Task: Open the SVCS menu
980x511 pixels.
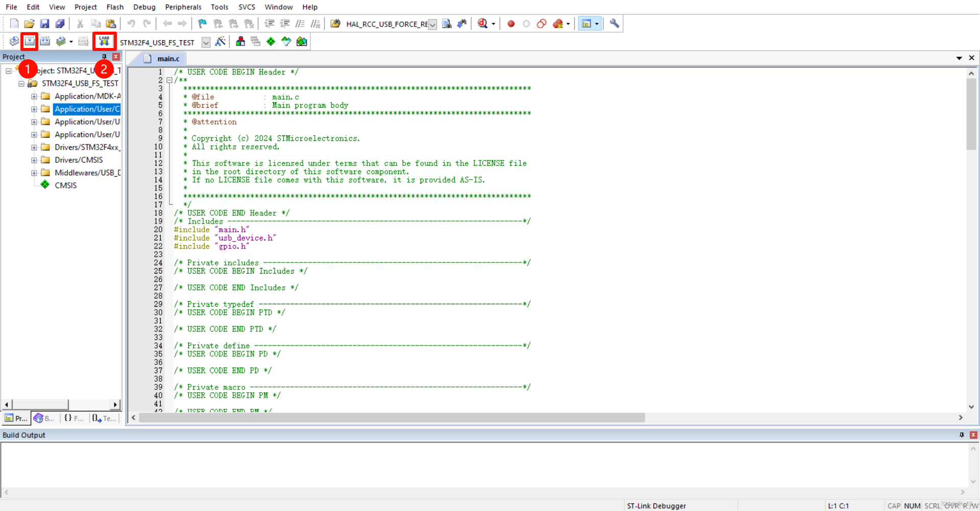Action: 247,7
